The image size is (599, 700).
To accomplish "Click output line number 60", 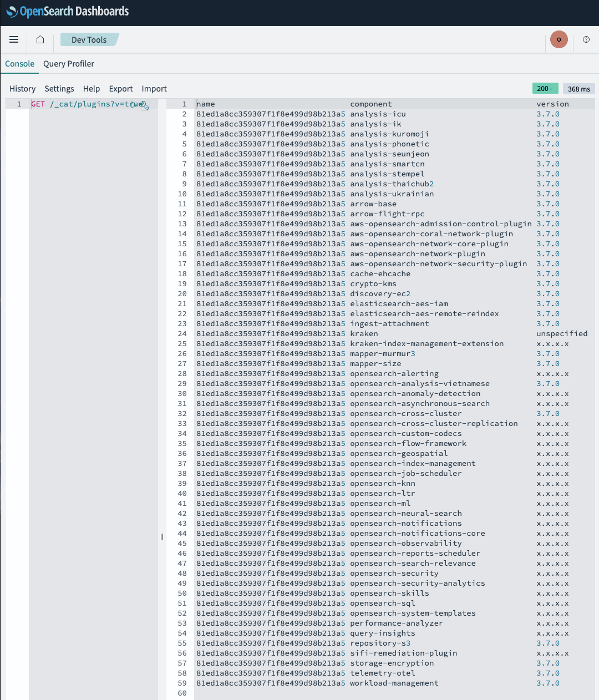I will 182,693.
